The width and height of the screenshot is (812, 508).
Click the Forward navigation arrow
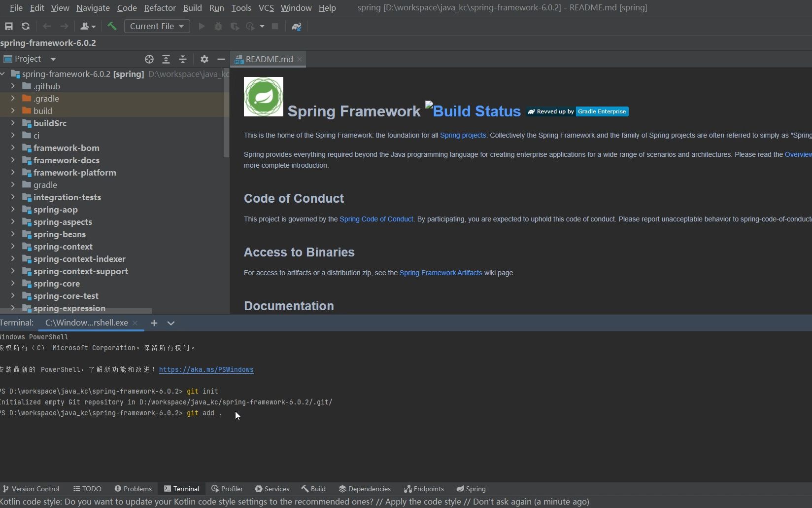point(64,26)
